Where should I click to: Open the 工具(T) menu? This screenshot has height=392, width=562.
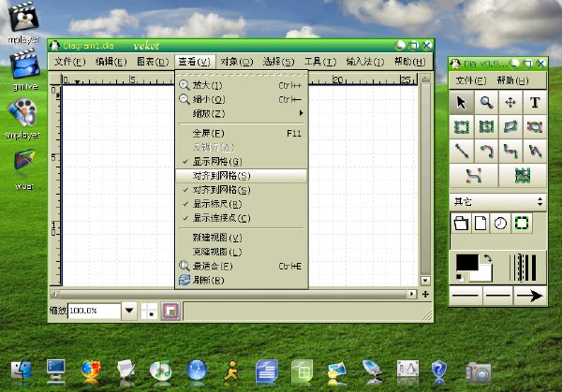(x=320, y=62)
